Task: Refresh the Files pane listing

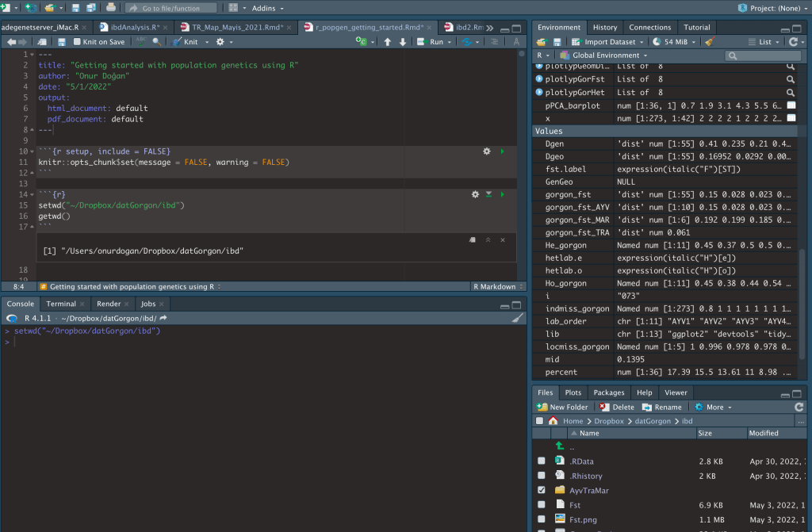Action: click(x=799, y=407)
